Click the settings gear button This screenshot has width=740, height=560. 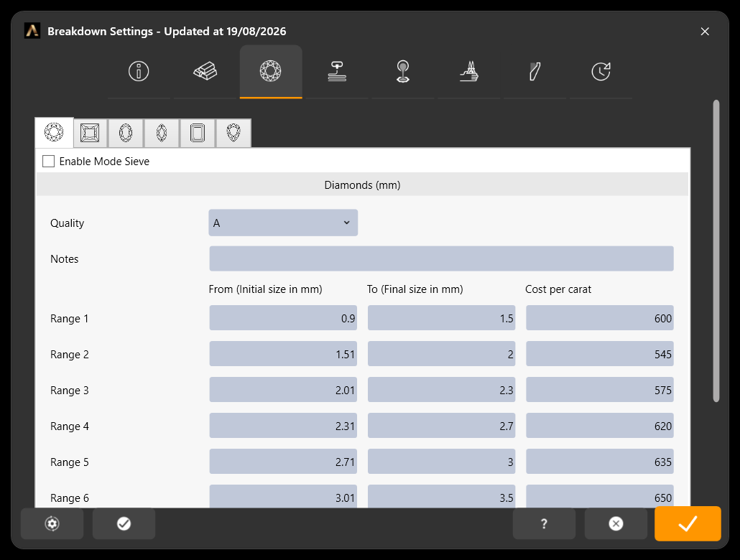(x=52, y=523)
